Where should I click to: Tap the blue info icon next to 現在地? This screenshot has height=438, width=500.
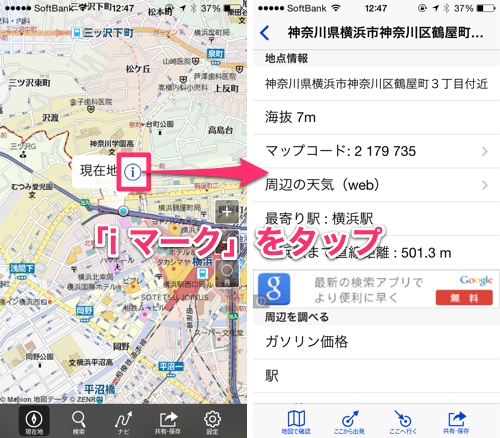(x=133, y=172)
